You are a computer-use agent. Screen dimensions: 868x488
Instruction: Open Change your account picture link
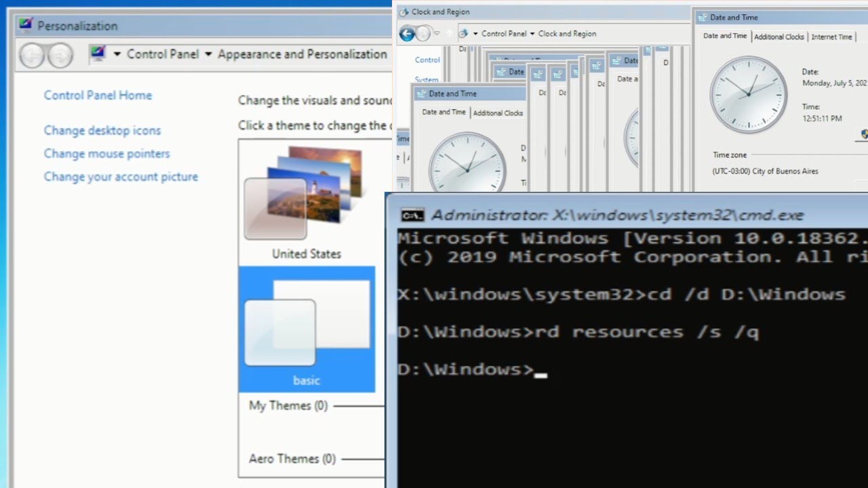click(121, 177)
